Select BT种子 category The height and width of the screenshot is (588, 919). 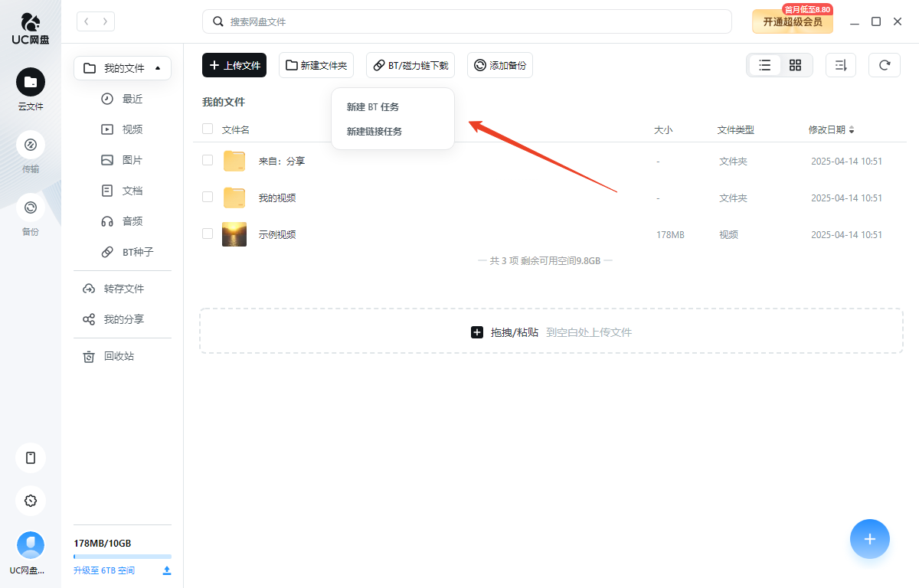click(x=128, y=252)
